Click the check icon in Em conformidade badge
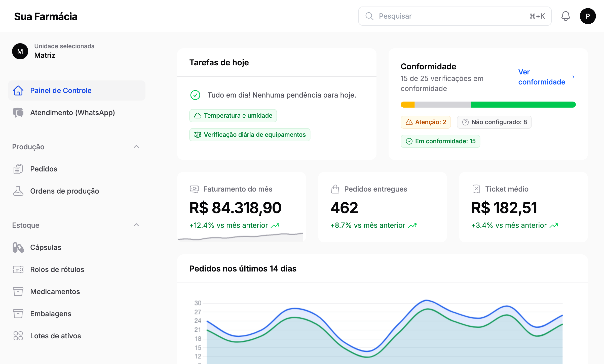The width and height of the screenshot is (604, 364). (409, 141)
